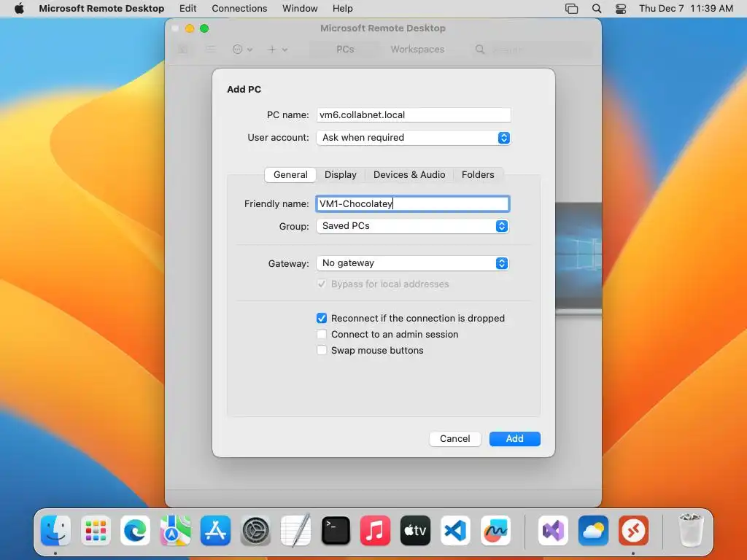This screenshot has height=560, width=747.
Task: Open the Window menu
Action: tap(300, 9)
